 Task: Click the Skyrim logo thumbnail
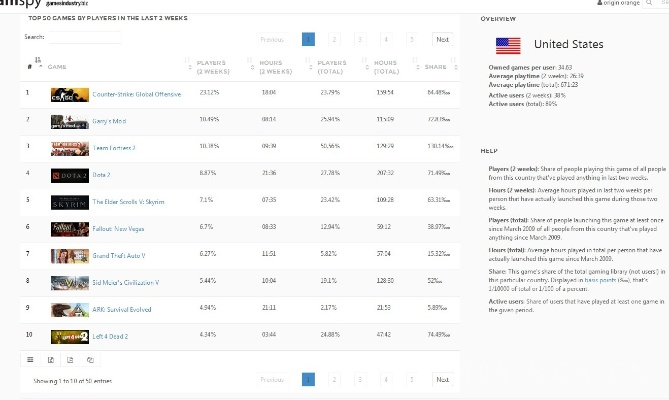pos(70,202)
